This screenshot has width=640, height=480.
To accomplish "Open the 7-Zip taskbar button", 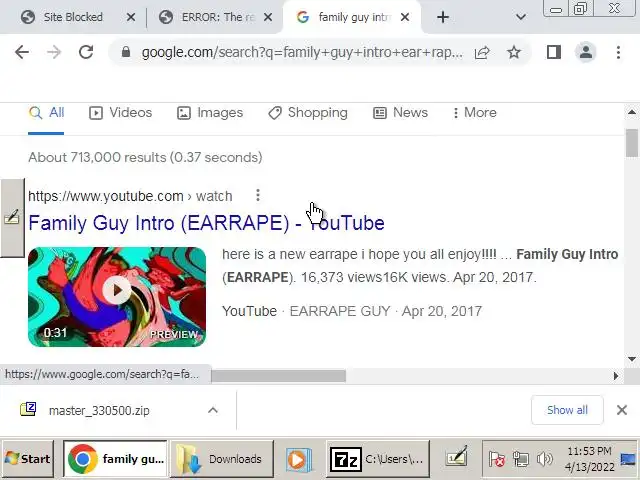I will [x=378, y=459].
